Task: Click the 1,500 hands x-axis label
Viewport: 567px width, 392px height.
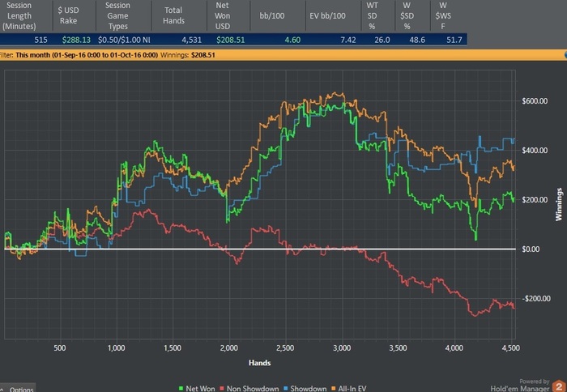Action: tap(173, 348)
